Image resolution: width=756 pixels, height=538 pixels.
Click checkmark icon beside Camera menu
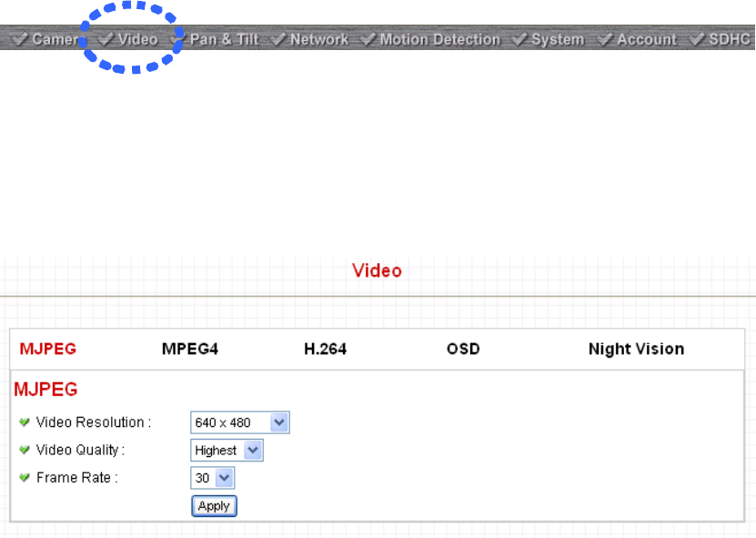tap(20, 39)
